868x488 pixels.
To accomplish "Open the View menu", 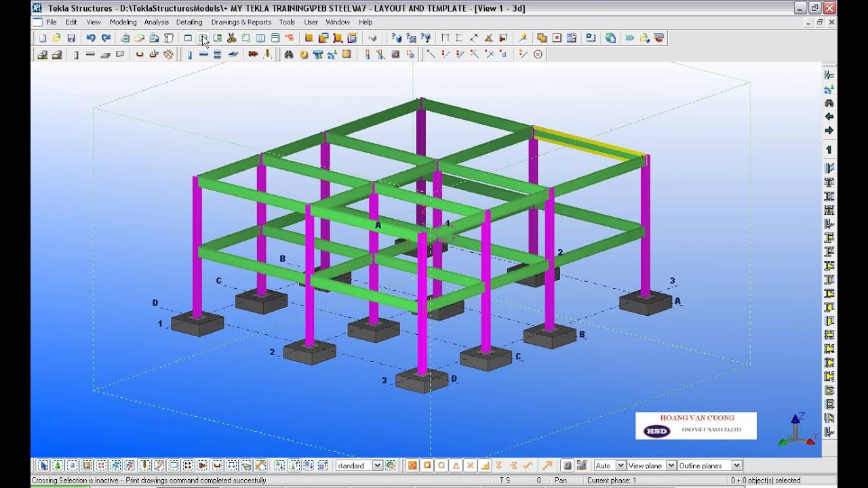I will (x=94, y=22).
